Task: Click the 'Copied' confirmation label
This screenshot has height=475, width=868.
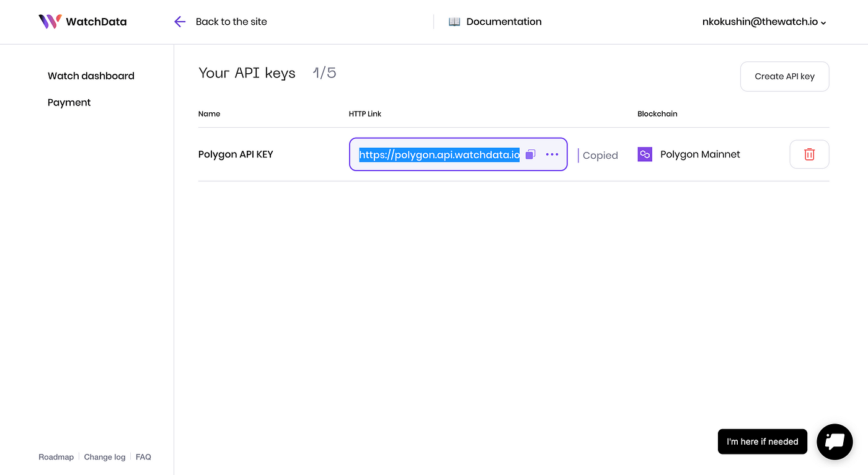Action: click(599, 155)
